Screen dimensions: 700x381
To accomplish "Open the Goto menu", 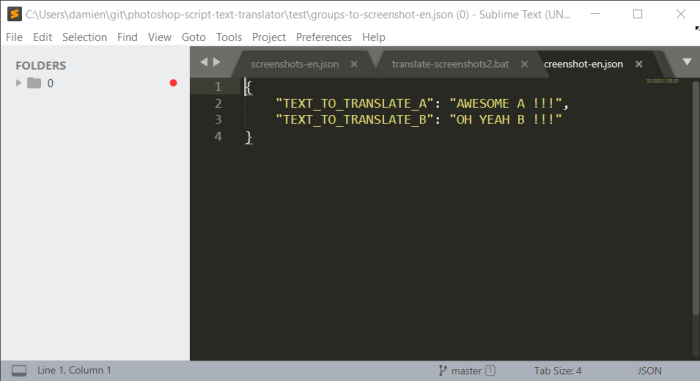I will click(193, 37).
